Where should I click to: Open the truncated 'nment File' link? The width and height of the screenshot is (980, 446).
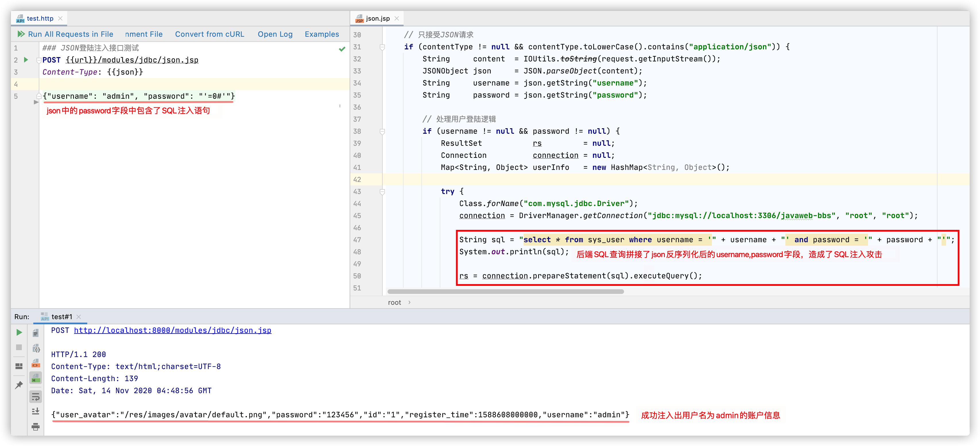pos(144,34)
